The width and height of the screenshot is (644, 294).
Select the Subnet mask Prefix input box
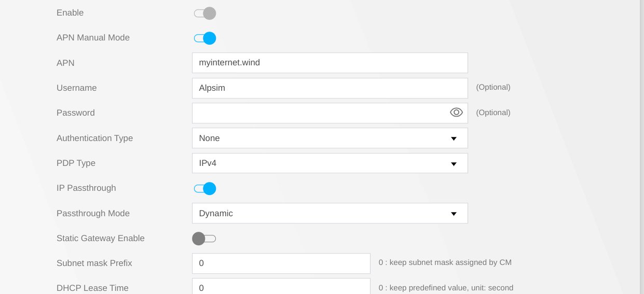point(281,263)
